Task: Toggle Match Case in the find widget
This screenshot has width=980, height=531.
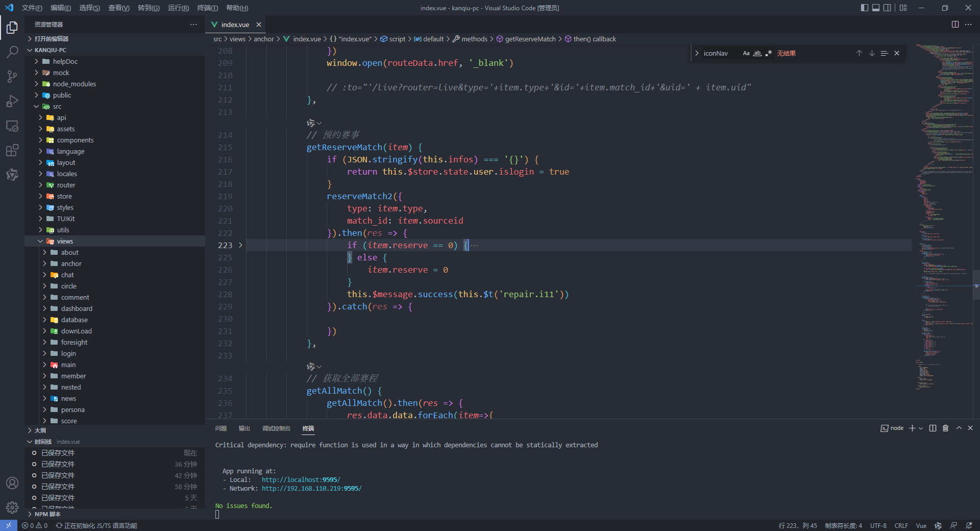Action: tap(746, 53)
